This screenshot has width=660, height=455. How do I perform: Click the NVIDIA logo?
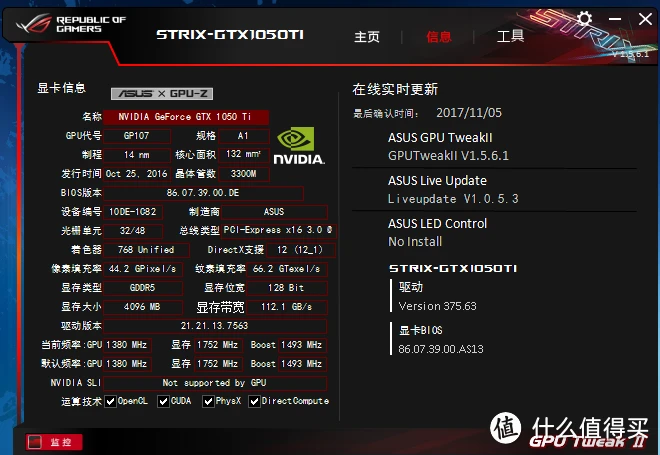299,145
